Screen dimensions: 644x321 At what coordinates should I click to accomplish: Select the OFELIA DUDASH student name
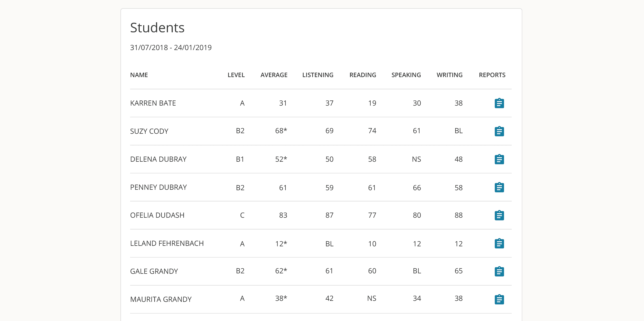[157, 215]
